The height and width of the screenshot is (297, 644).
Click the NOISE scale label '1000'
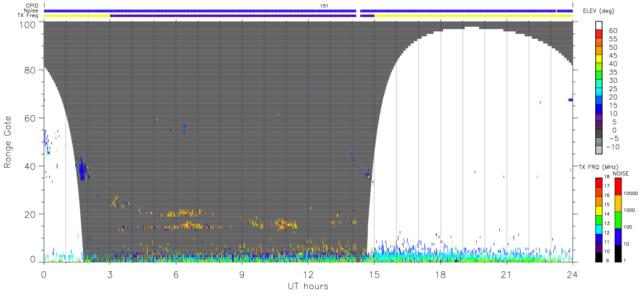point(630,211)
